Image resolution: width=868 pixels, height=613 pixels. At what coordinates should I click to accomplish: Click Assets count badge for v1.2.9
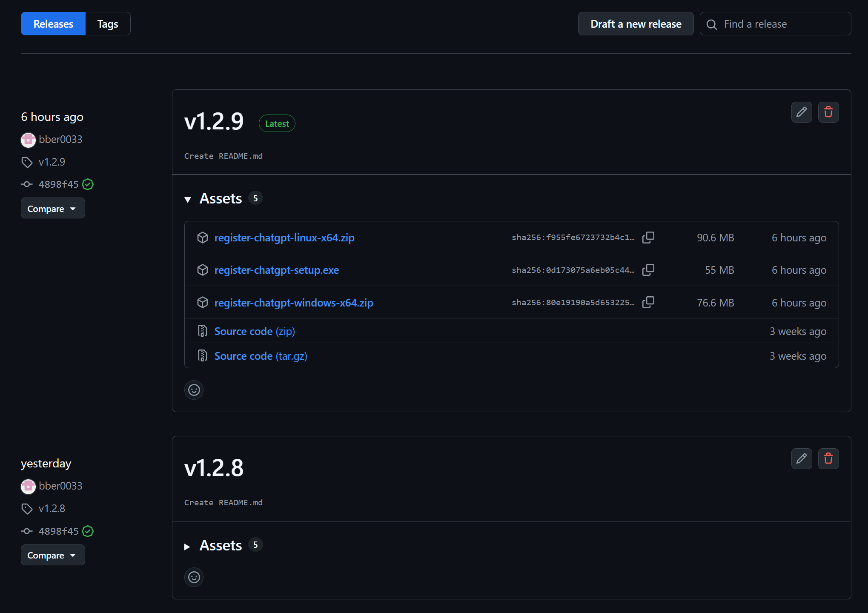(x=255, y=198)
